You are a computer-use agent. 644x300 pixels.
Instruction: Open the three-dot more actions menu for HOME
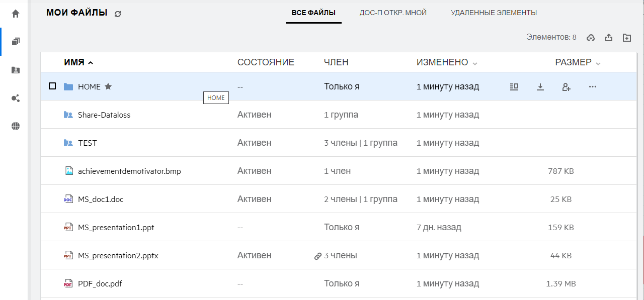pyautogui.click(x=593, y=87)
